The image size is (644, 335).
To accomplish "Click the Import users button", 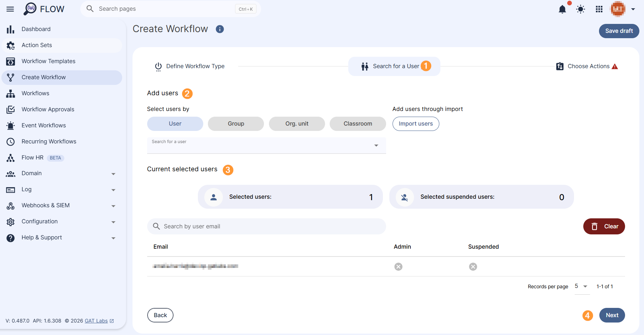I will point(416,124).
